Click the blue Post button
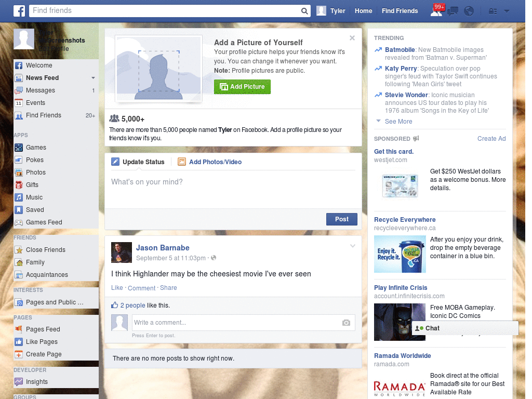This screenshot has height=399, width=532. pos(342,219)
